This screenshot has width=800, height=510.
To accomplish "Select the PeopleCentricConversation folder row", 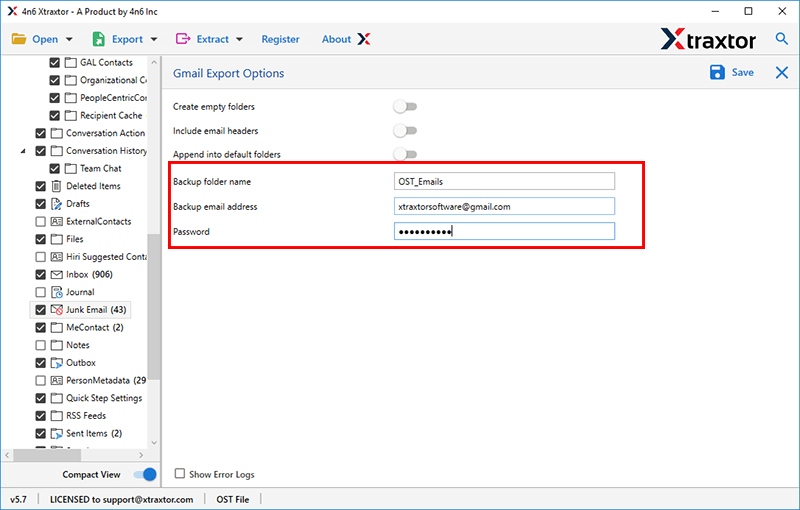I will [x=113, y=97].
